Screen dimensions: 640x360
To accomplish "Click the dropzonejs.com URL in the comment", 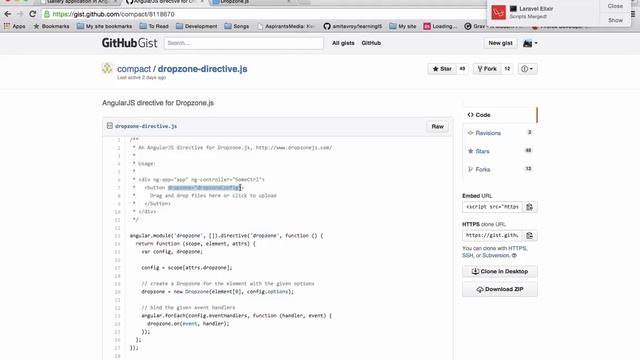I will 293,148.
